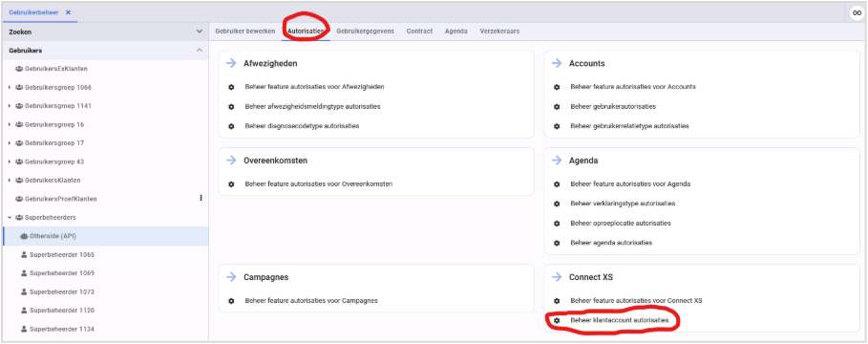Image resolution: width=868 pixels, height=344 pixels.
Task: Switch to the Gebruiker bewerken tab
Action: 244,31
